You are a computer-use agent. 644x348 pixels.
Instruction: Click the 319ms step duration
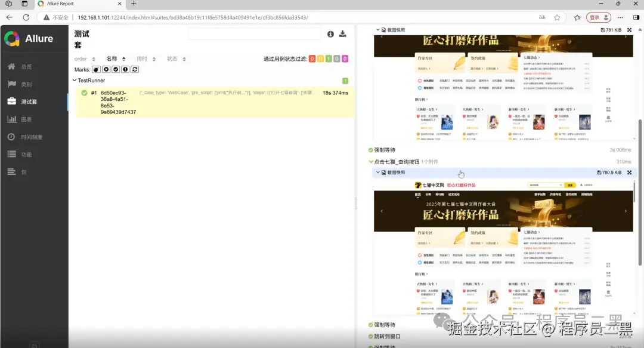click(x=624, y=162)
